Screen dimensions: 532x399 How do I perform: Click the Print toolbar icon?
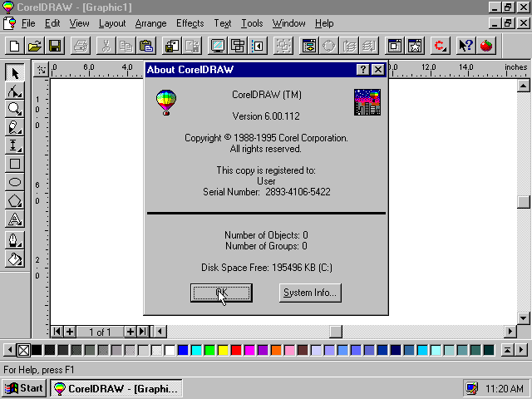81,46
